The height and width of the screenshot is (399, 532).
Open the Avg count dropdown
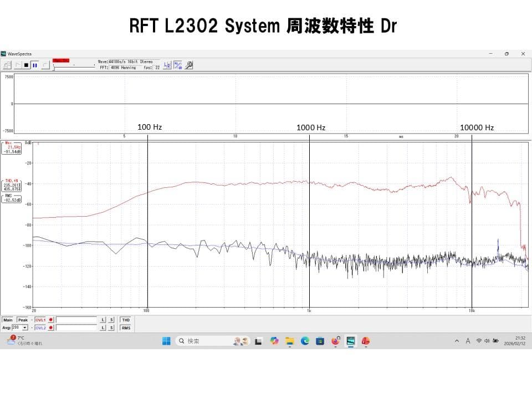(x=24, y=327)
